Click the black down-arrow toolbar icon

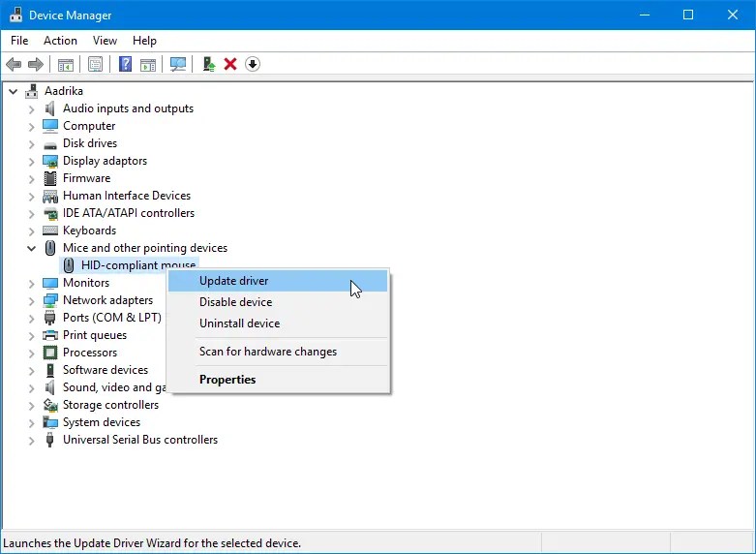pyautogui.click(x=253, y=64)
